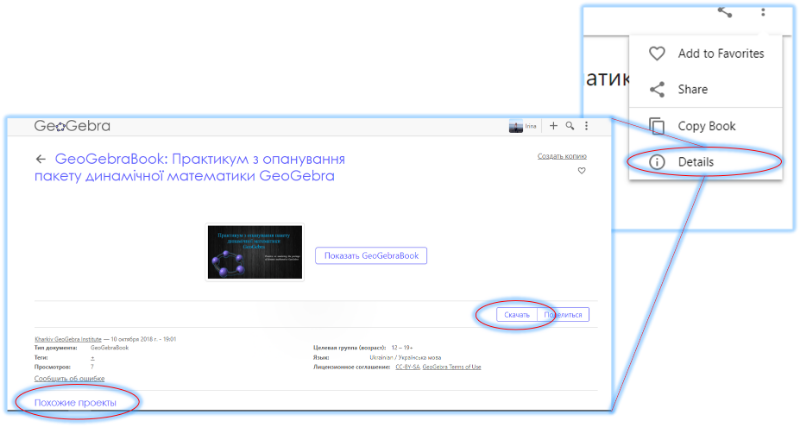
Task: Open search with the magnifier icon
Action: 570,125
